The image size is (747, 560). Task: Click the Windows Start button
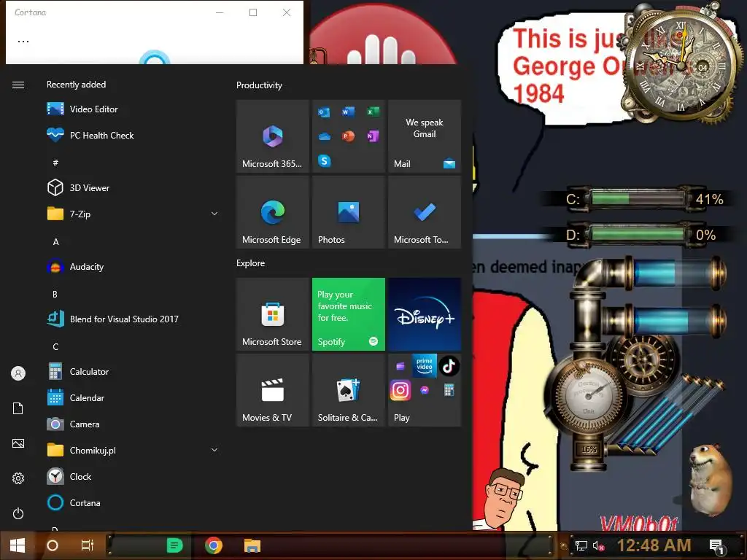pyautogui.click(x=18, y=545)
